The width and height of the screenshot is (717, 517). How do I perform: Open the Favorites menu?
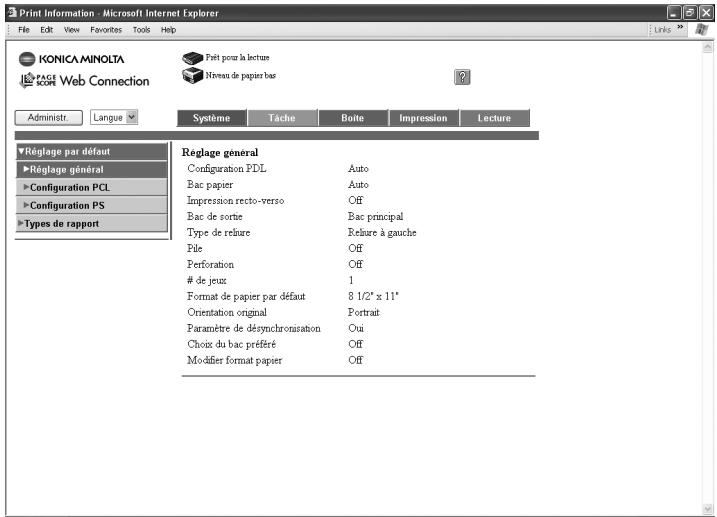click(106, 30)
